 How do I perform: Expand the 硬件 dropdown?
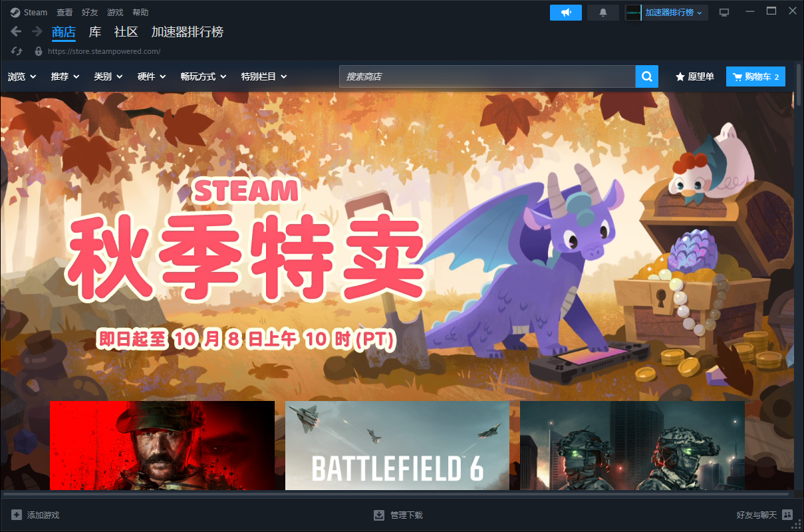[152, 76]
